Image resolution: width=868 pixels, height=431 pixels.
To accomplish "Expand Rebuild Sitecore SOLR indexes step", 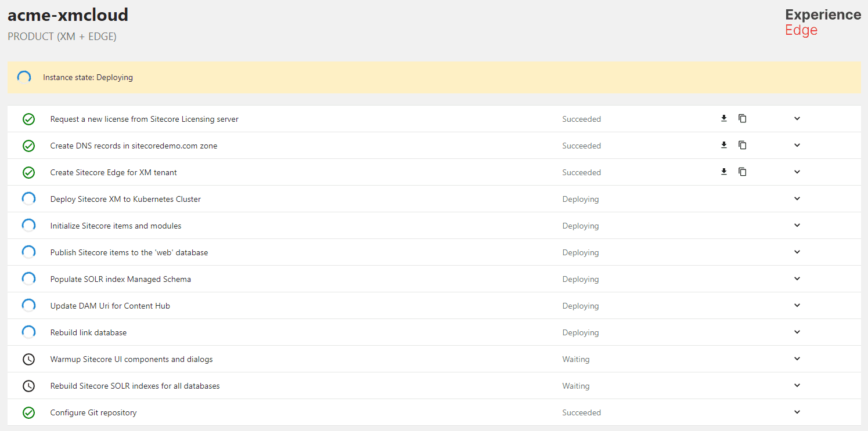I will click(797, 385).
